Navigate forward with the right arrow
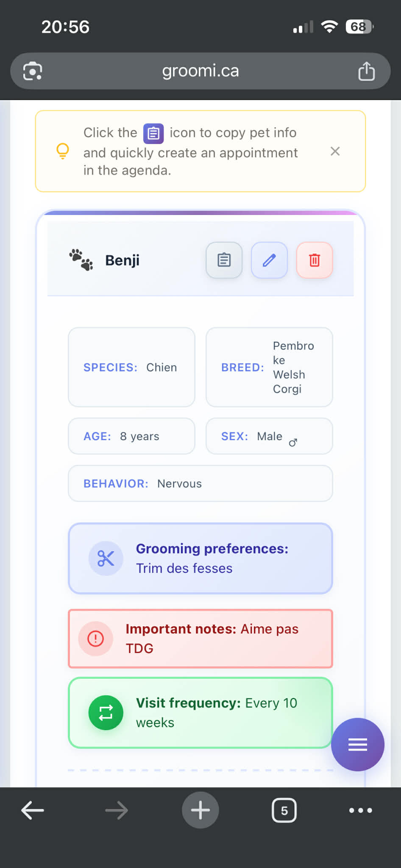401x868 pixels. [116, 810]
